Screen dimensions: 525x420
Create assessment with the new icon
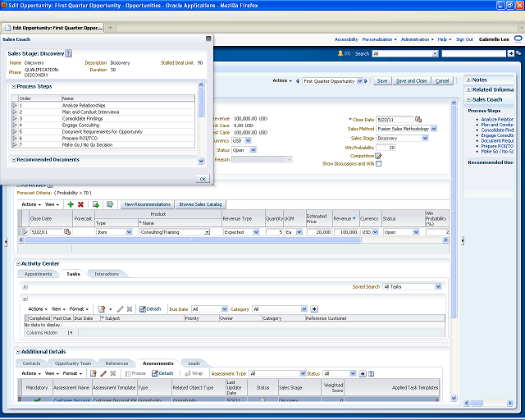coord(93,373)
